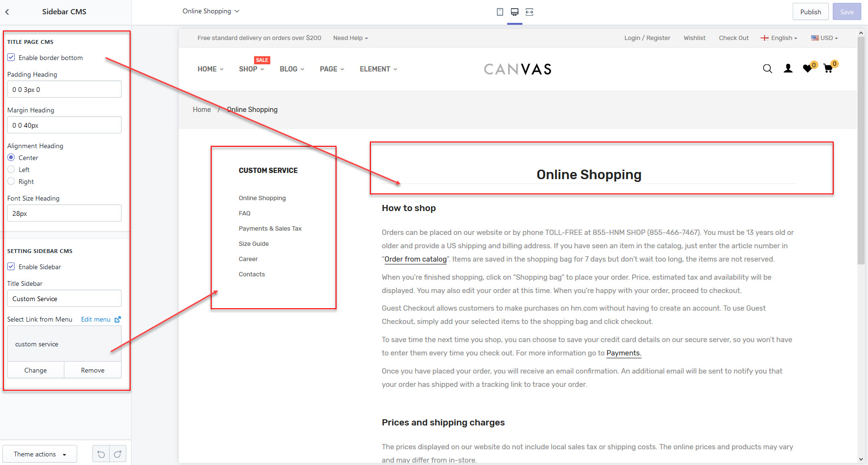868x465 pixels.
Task: Select Left alignment radio button
Action: coord(11,170)
